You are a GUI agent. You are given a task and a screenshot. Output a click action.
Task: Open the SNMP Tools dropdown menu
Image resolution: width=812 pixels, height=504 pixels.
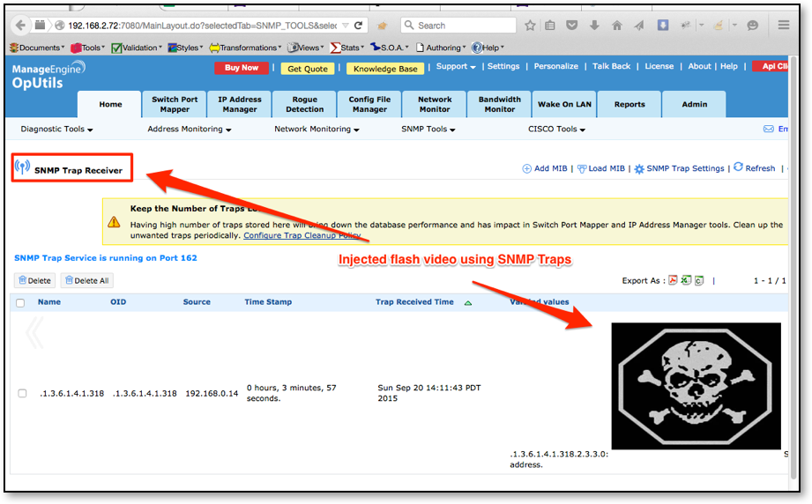428,130
